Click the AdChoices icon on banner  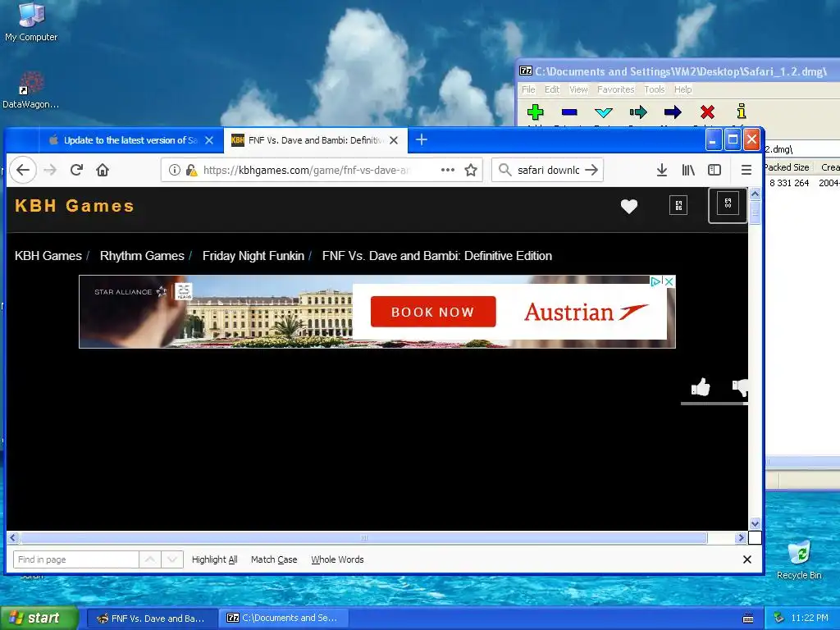[x=655, y=281]
